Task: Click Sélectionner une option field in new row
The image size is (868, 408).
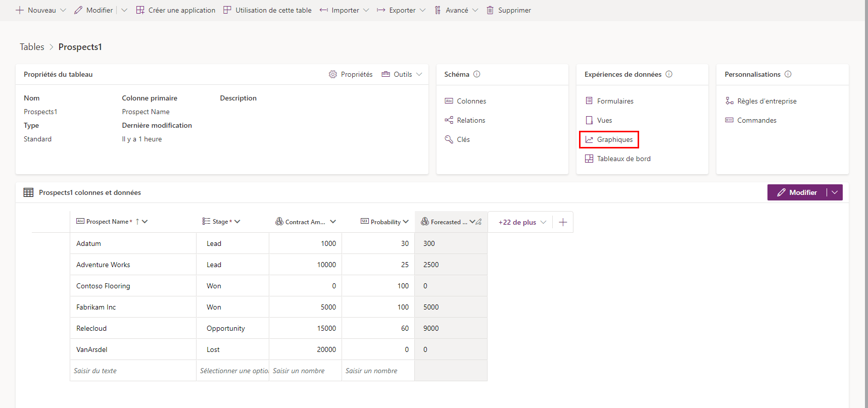Action: coord(232,371)
